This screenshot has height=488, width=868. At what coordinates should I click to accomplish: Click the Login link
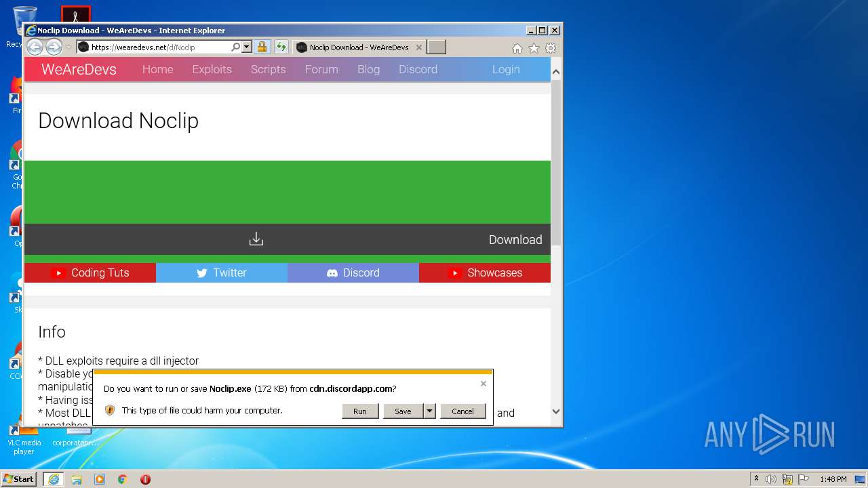pyautogui.click(x=506, y=69)
